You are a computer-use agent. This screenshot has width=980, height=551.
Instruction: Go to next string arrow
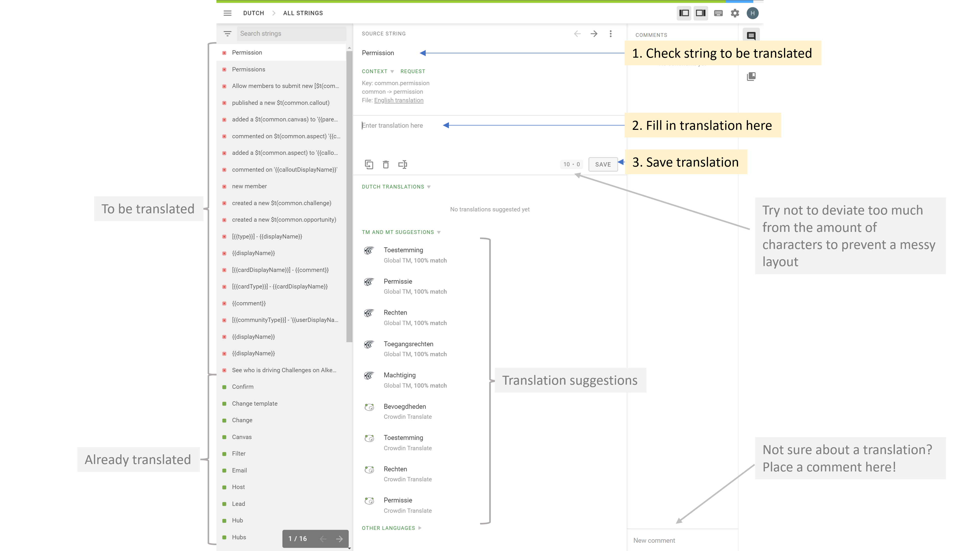[594, 33]
